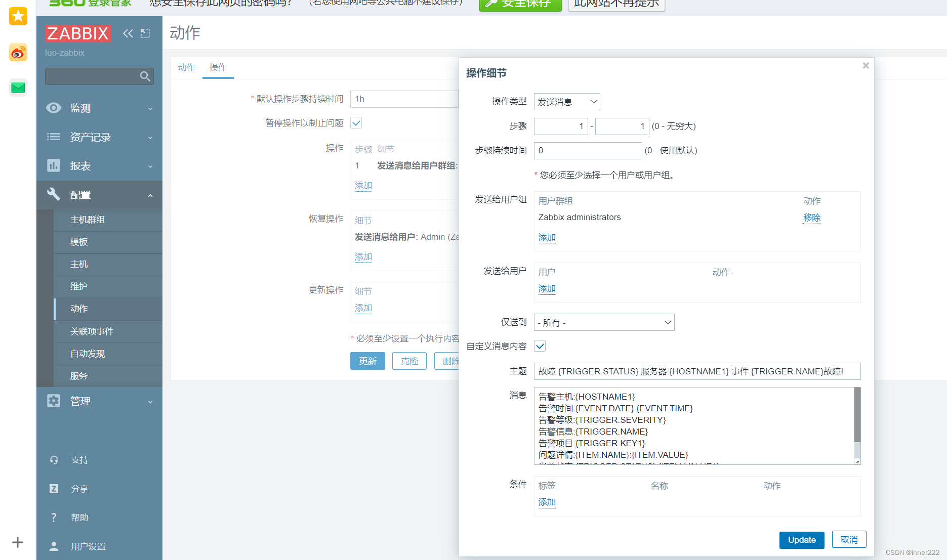The width and height of the screenshot is (947, 560).
Task: Open 支持 headset icon
Action: [54, 460]
